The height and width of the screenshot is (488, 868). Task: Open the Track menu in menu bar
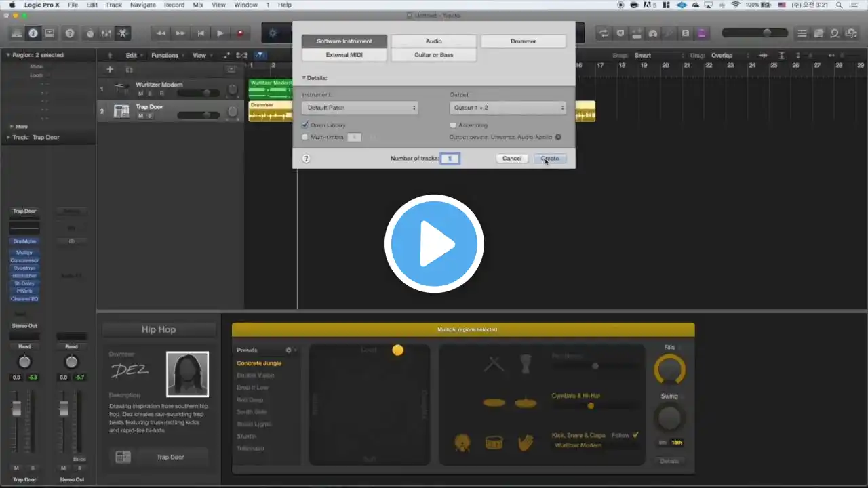[x=114, y=5]
